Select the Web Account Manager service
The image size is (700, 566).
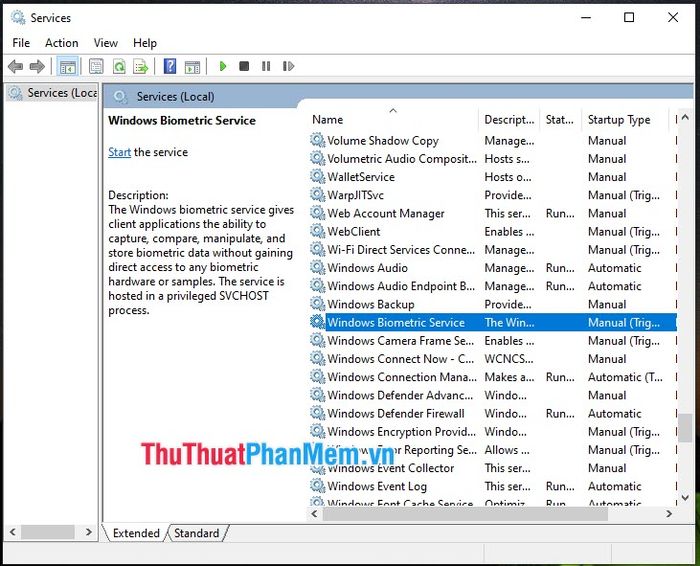493,213
